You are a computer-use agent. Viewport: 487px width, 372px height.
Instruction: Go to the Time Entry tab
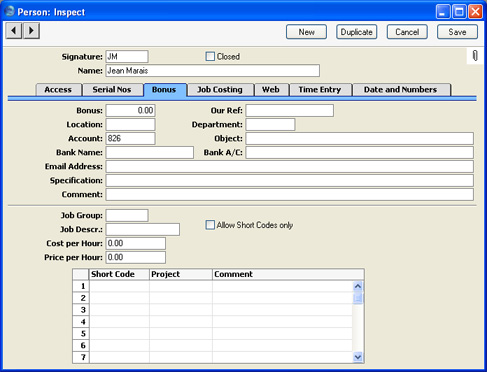[320, 90]
